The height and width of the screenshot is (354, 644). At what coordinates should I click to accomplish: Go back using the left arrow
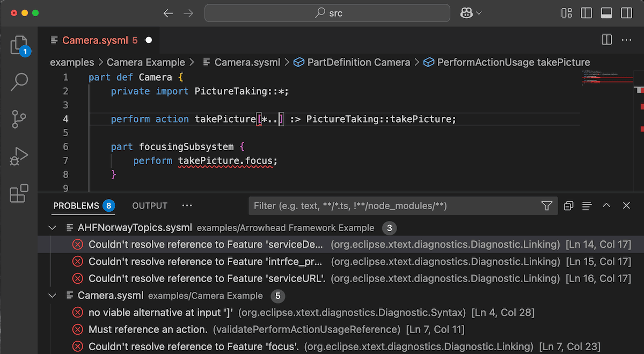[169, 13]
